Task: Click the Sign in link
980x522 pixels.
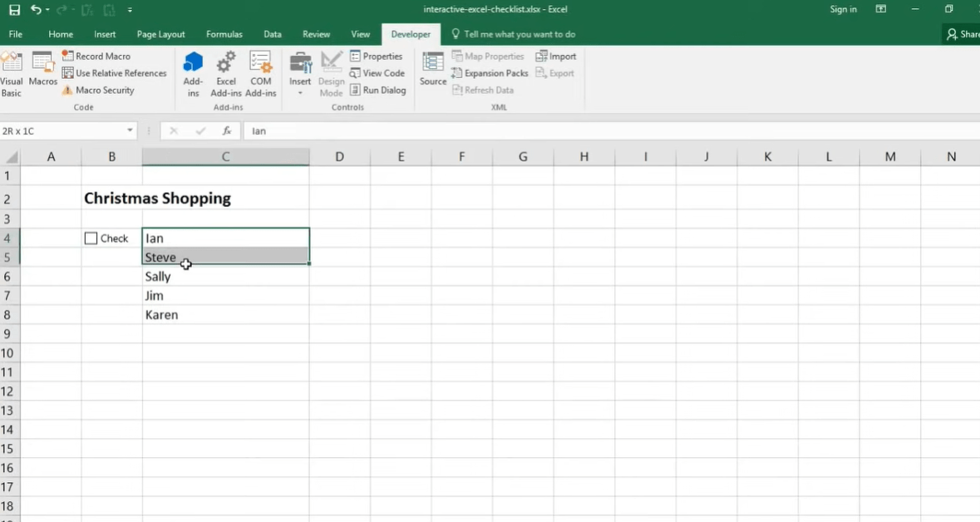Action: click(843, 9)
